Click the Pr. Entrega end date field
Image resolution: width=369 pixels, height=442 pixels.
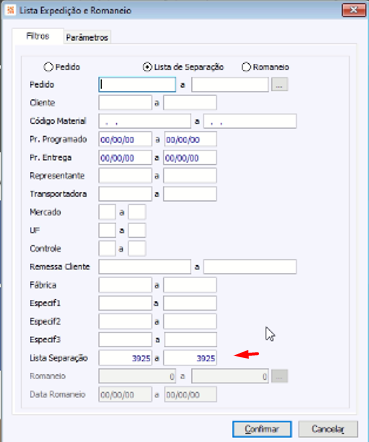(190, 158)
